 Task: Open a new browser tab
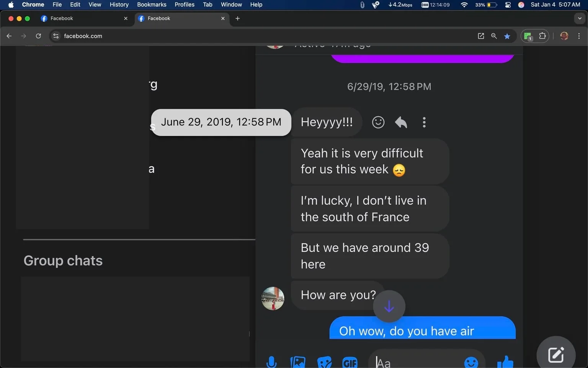(237, 18)
